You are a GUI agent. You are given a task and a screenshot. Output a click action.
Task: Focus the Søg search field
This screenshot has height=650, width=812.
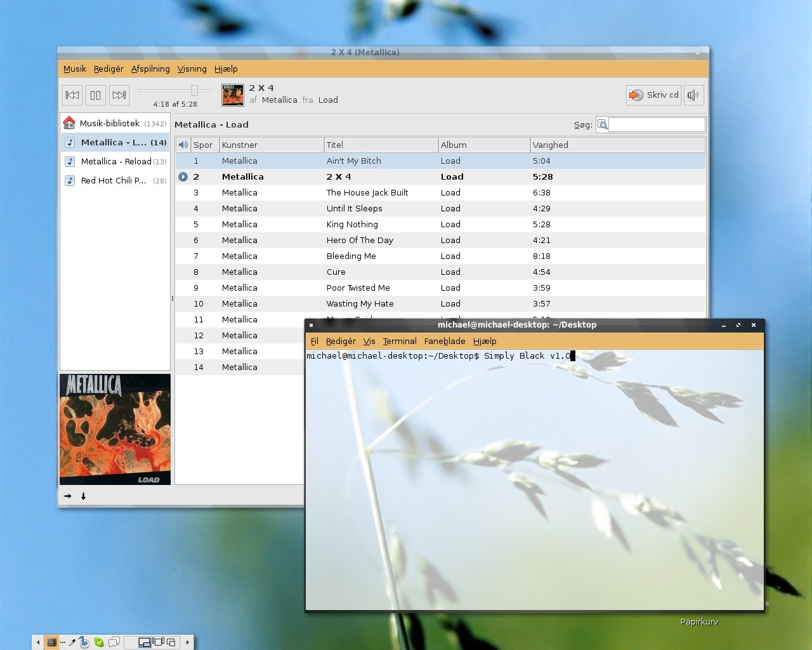click(657, 125)
